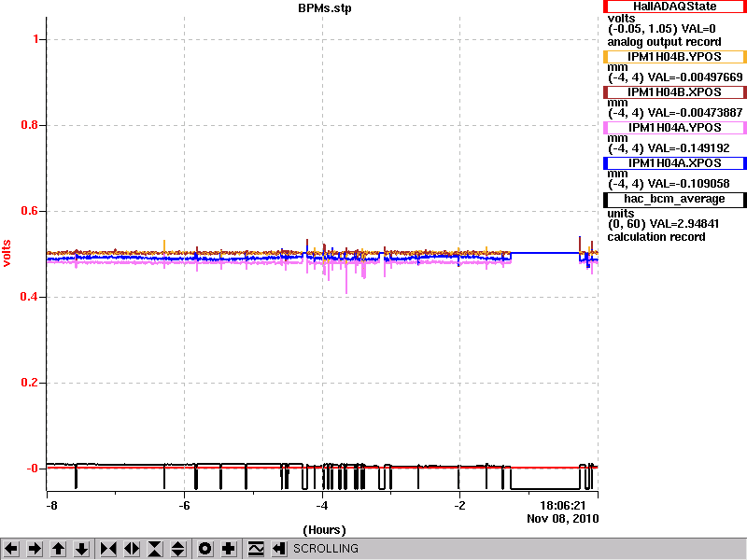The image size is (747, 560).
Task: Click the BPMs.stp plot title
Action: tap(325, 8)
